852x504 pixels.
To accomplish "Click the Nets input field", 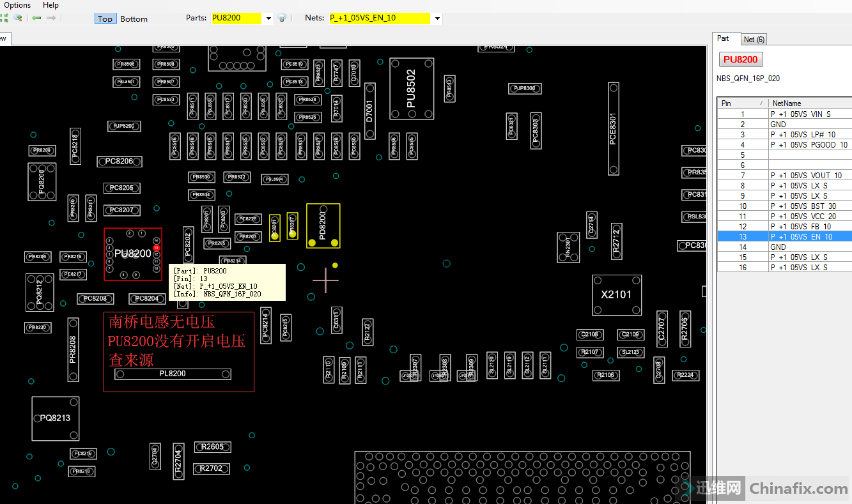I will pos(379,18).
